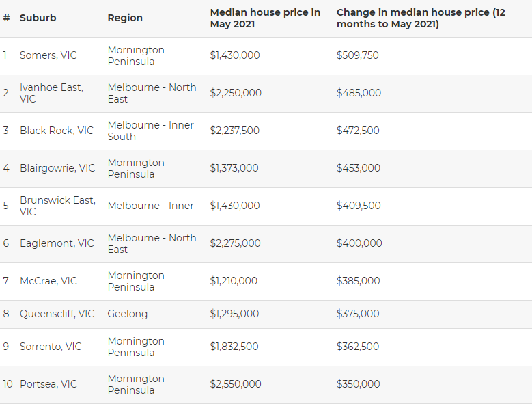Select the Median house price in May 2021 header
This screenshot has height=404, width=532.
click(x=265, y=18)
